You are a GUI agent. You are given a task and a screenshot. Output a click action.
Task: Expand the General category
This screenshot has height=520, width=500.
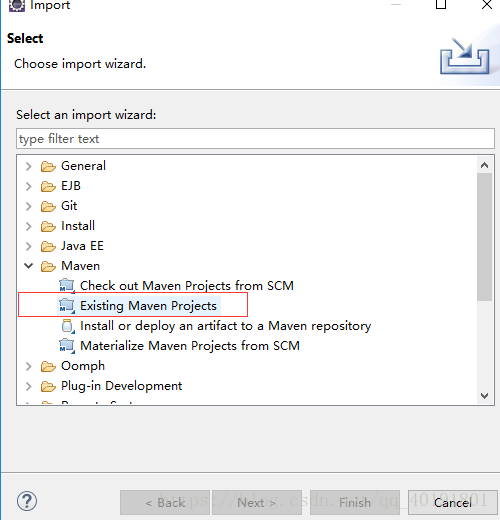point(29,166)
